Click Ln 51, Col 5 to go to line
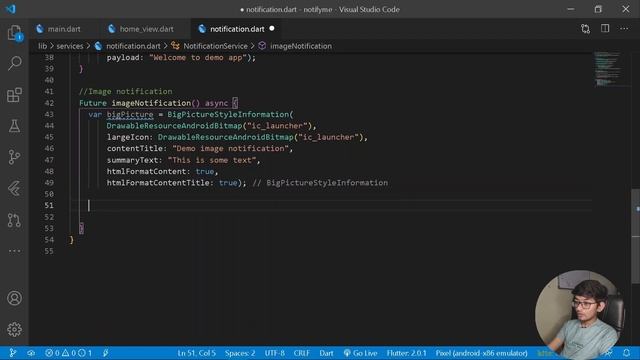The image size is (640, 360). click(196, 353)
